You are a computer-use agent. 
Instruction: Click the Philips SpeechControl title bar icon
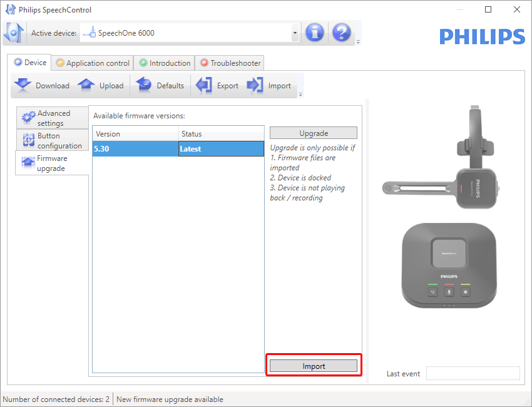(x=11, y=9)
